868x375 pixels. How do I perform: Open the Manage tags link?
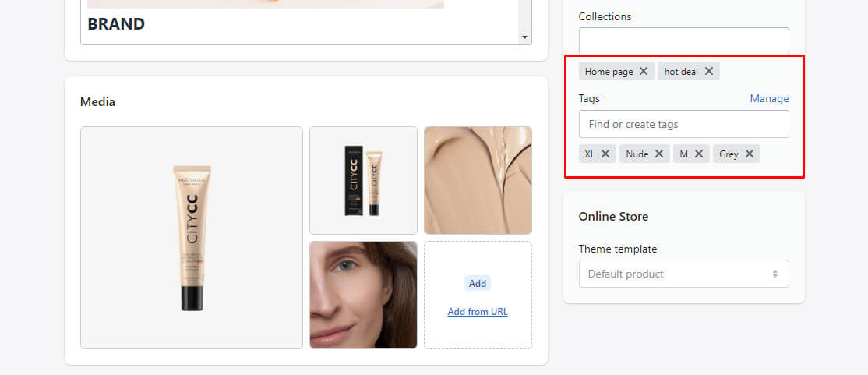coord(769,98)
